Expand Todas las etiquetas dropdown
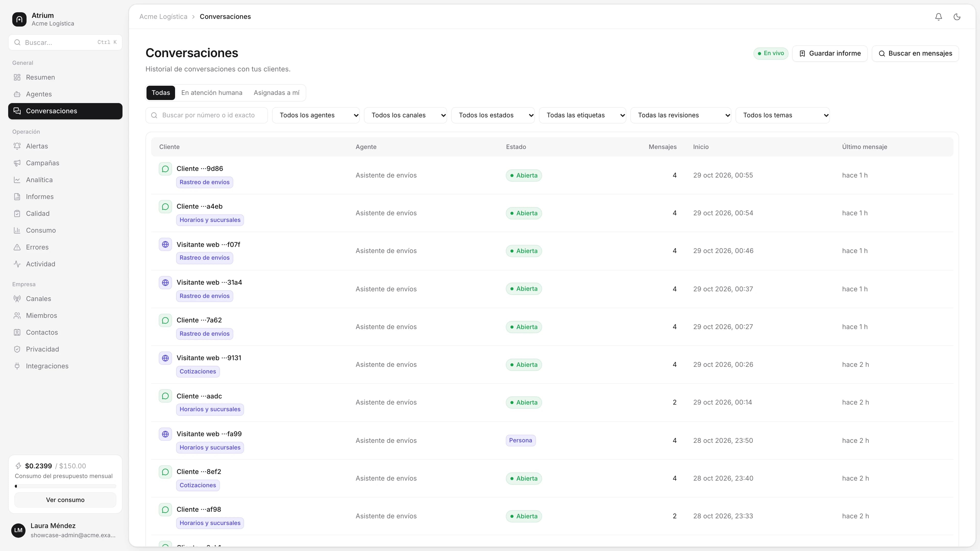The height and width of the screenshot is (551, 980). click(x=582, y=115)
